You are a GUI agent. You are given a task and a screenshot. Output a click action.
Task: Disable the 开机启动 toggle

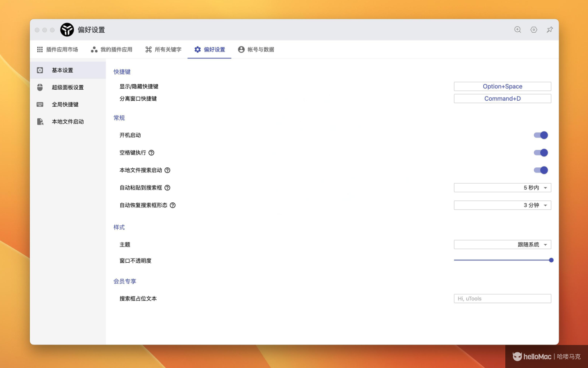click(x=541, y=135)
